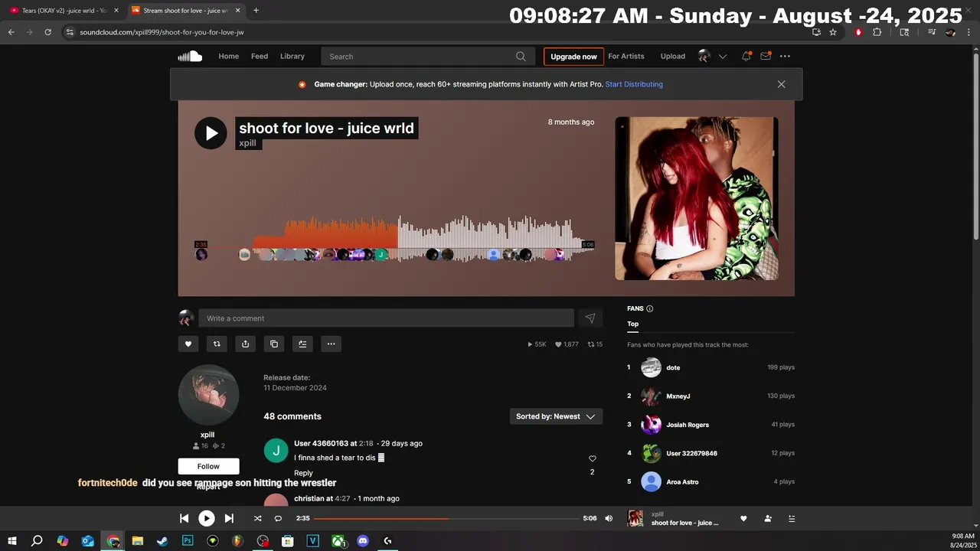Open fan MxneyJ's profile
Viewport: 980px width, 551px height.
click(678, 396)
